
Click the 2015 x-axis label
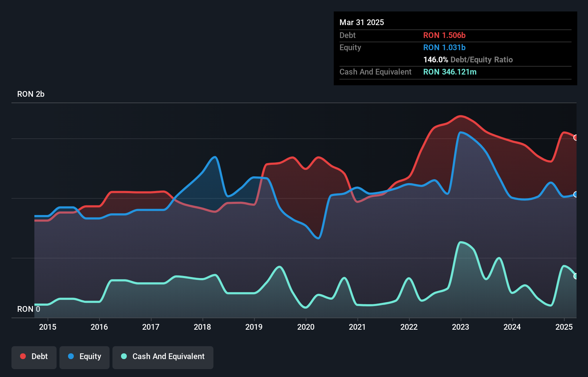(x=48, y=327)
